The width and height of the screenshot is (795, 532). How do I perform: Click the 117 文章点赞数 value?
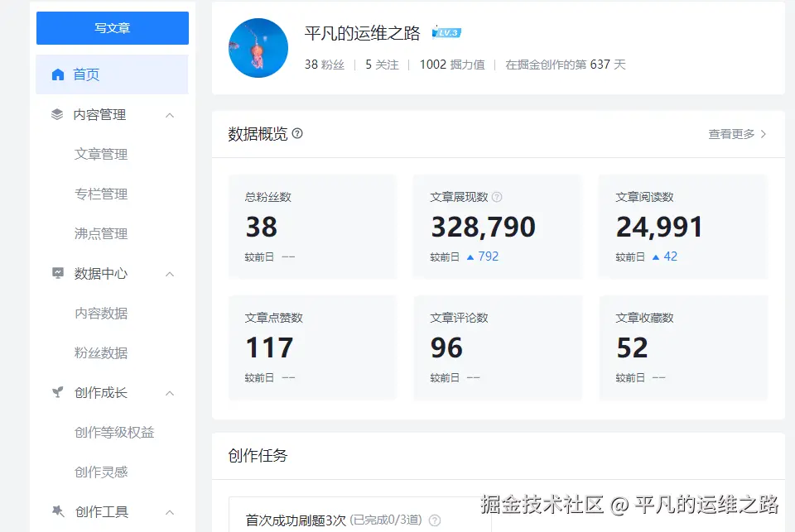point(269,347)
